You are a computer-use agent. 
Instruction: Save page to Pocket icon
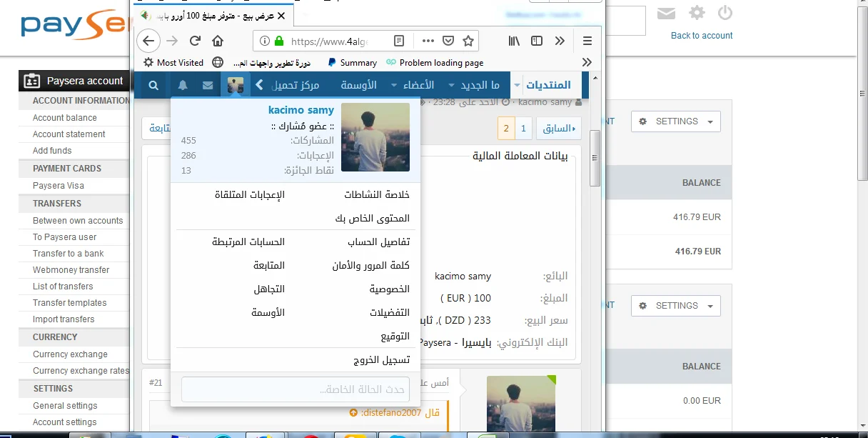coord(448,41)
